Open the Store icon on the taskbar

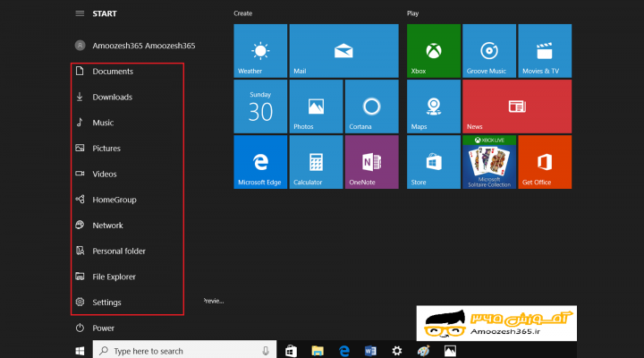pyautogui.click(x=292, y=351)
